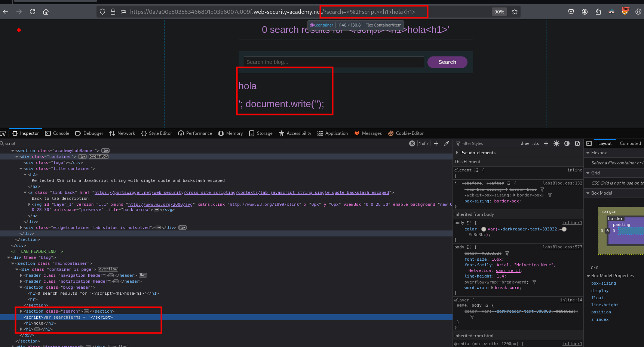Expand the section class="search" node
644x347 pixels.
[x=21, y=311]
